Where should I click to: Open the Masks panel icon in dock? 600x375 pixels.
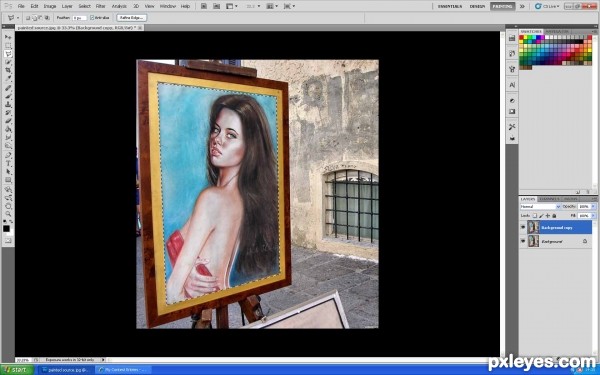(512, 111)
